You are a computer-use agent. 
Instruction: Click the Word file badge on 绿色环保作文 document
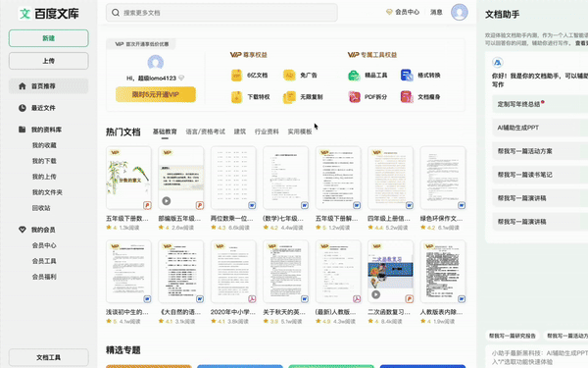tap(462, 205)
